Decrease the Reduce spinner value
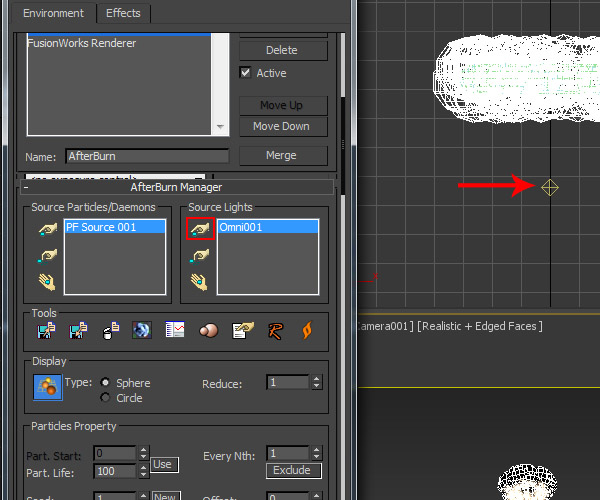Viewport: 600px width, 500px height. [x=316, y=386]
